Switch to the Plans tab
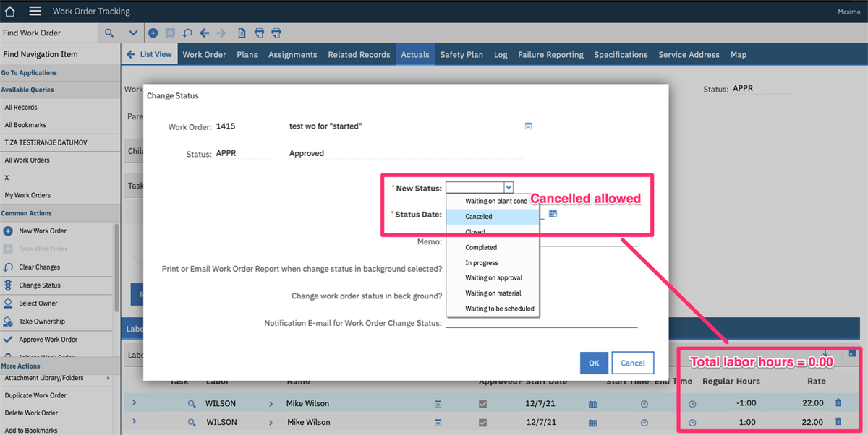The width and height of the screenshot is (868, 435). tap(247, 55)
